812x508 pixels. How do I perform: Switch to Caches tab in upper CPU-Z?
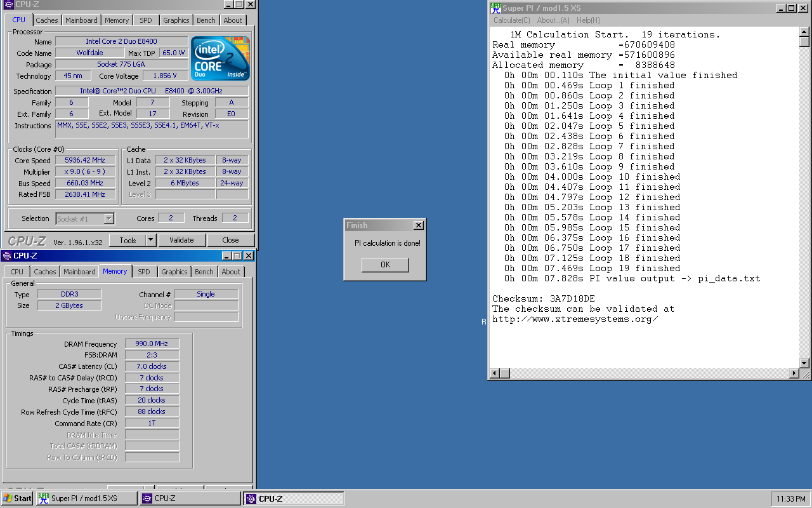[x=46, y=20]
